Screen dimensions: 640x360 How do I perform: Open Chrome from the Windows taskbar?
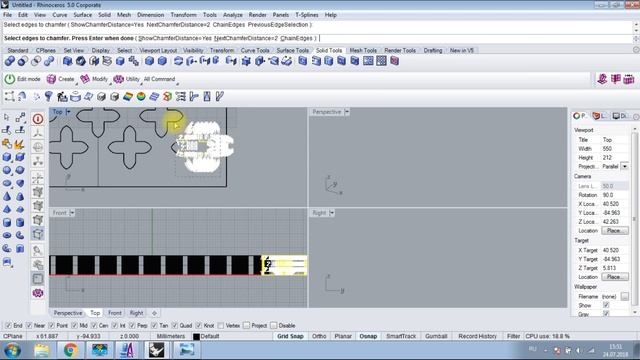click(x=71, y=350)
